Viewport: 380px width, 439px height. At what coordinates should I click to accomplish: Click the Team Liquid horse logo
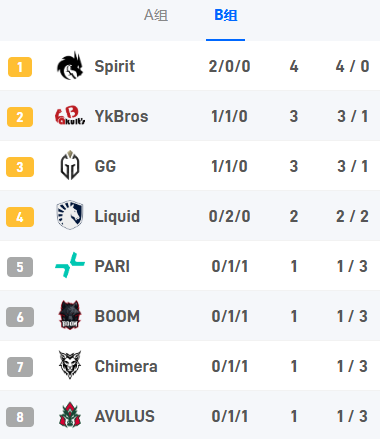70,215
